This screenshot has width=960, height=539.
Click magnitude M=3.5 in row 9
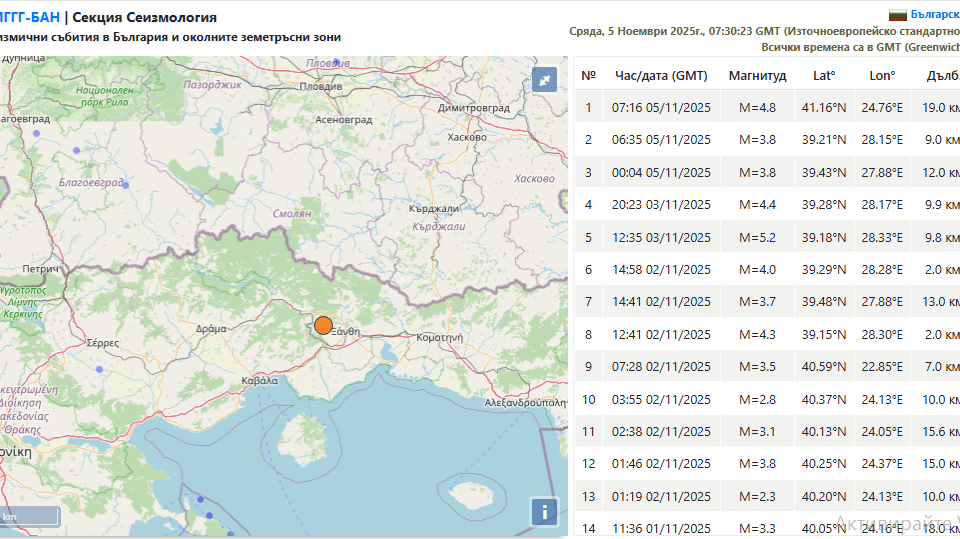click(757, 366)
